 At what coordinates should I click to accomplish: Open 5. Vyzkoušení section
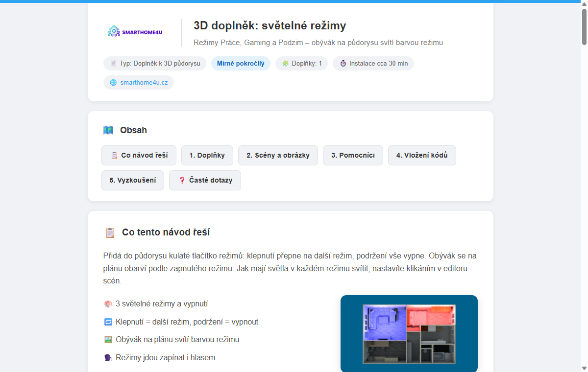coord(133,180)
